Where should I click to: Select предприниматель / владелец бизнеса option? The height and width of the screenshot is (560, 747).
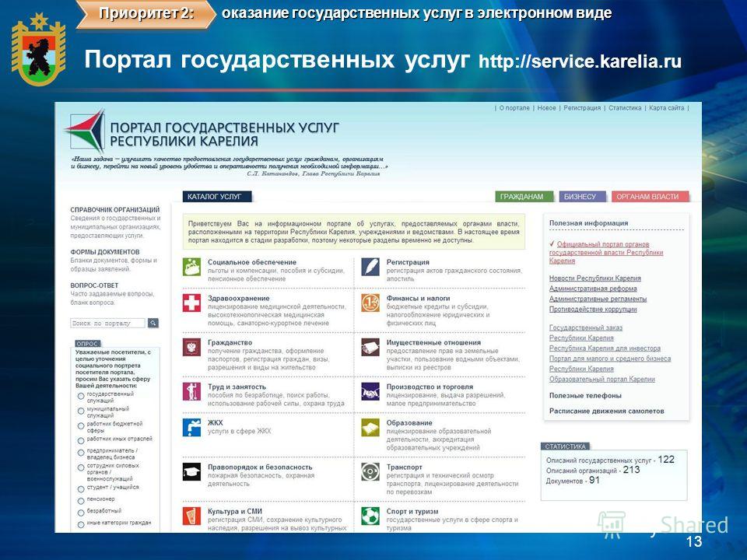click(81, 453)
